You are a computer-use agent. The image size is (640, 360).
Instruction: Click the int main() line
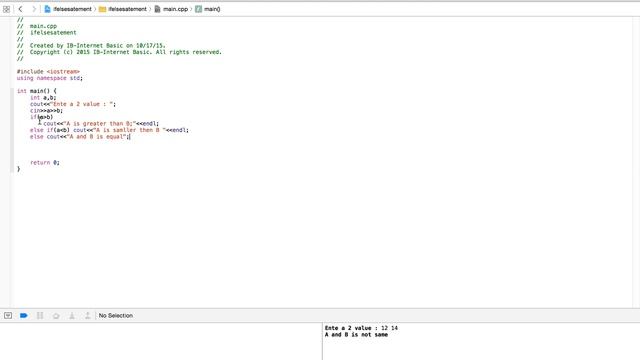(x=37, y=91)
